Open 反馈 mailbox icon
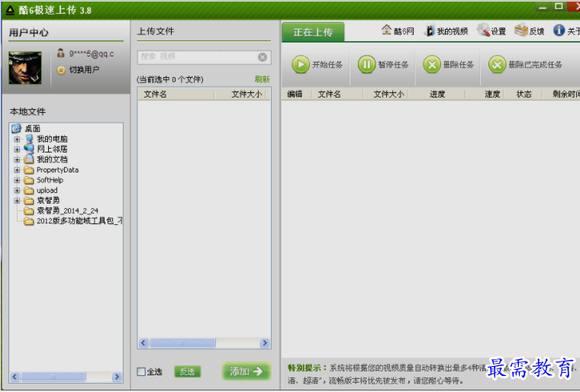This screenshot has width=580, height=392. (x=520, y=30)
